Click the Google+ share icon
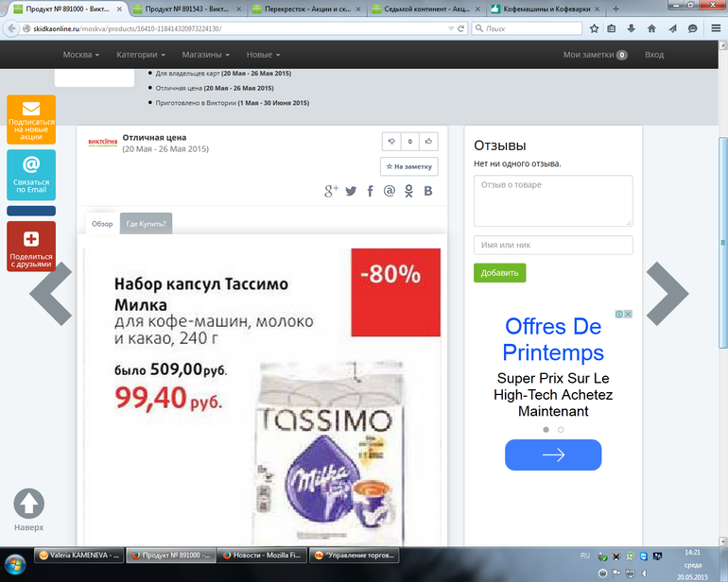 click(x=331, y=191)
